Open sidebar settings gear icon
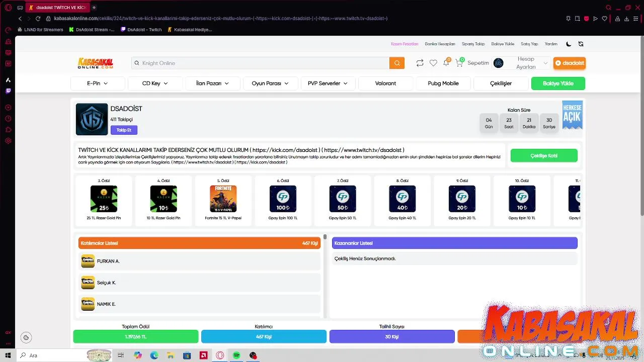 point(8,141)
